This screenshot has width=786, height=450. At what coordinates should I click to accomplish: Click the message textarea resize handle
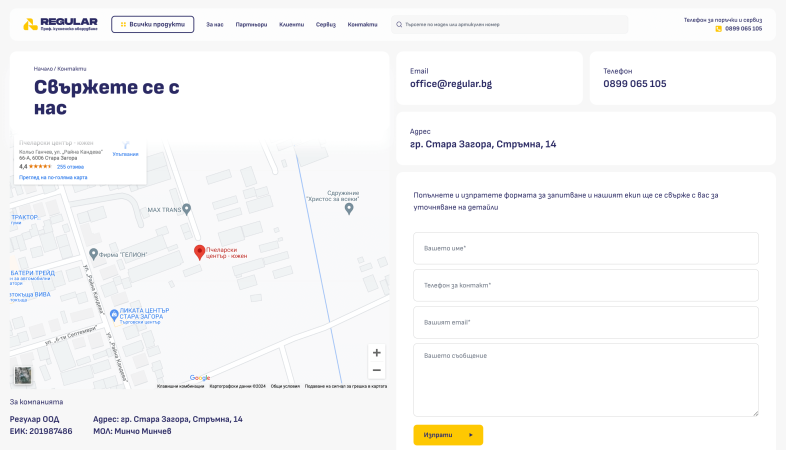tap(755, 413)
